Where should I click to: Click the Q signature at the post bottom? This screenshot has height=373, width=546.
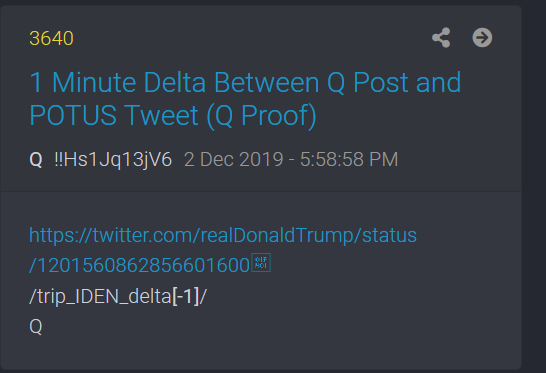[36, 327]
